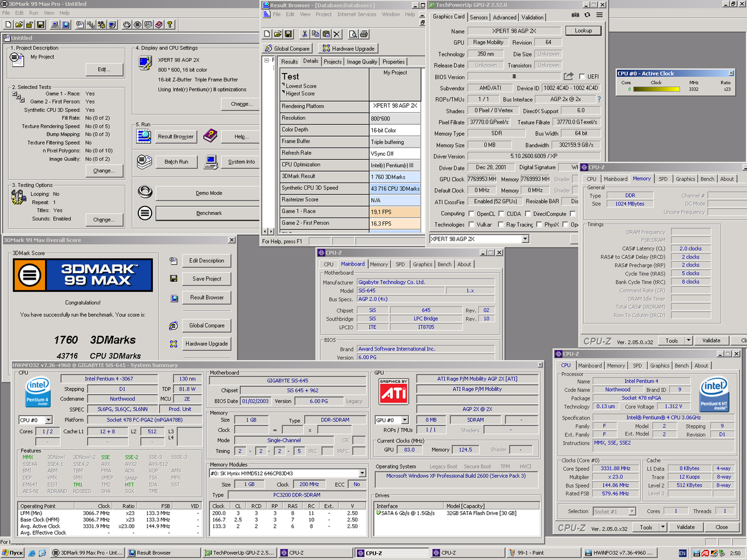Toggle UEFI checkbox in GPU-Z
747x560 pixels.
click(x=582, y=76)
